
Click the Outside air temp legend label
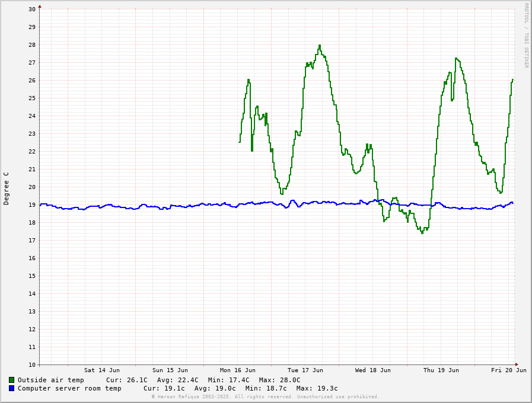pos(50,380)
